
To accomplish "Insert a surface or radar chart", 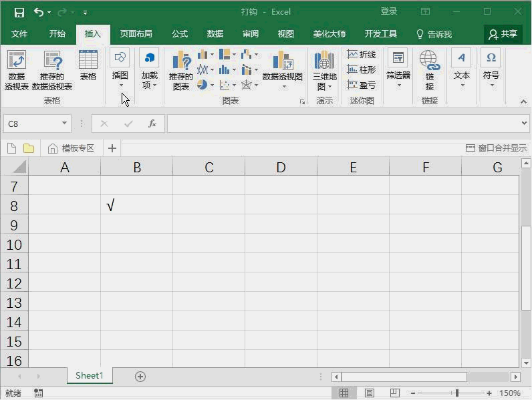I will click(x=249, y=85).
